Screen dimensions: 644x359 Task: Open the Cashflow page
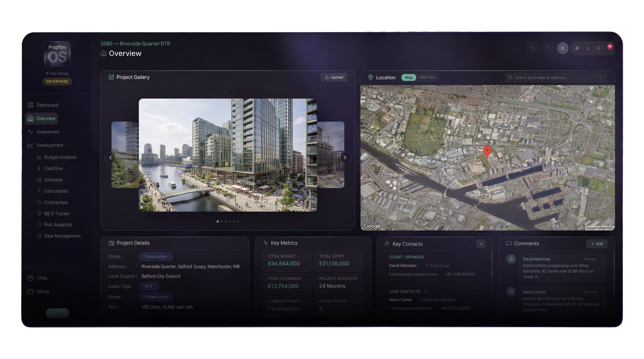coord(53,169)
